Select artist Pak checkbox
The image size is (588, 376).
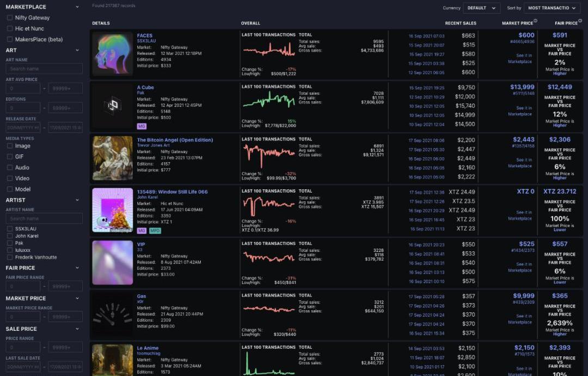[10, 243]
